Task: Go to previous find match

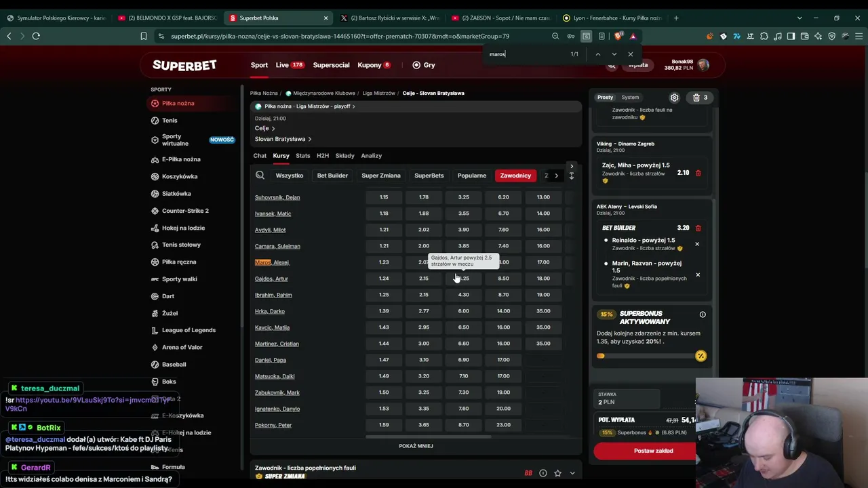Action: [x=597, y=54]
